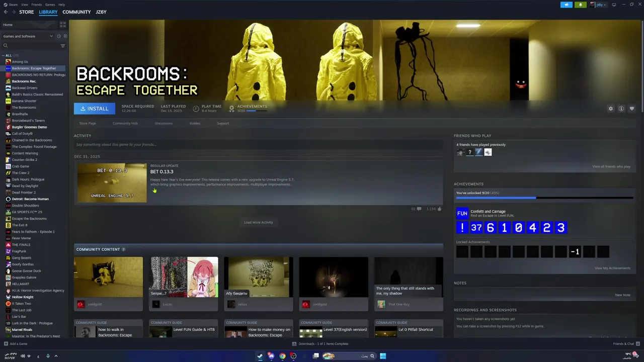Click the activity status text field
The height and width of the screenshot is (362, 644).
[259, 145]
